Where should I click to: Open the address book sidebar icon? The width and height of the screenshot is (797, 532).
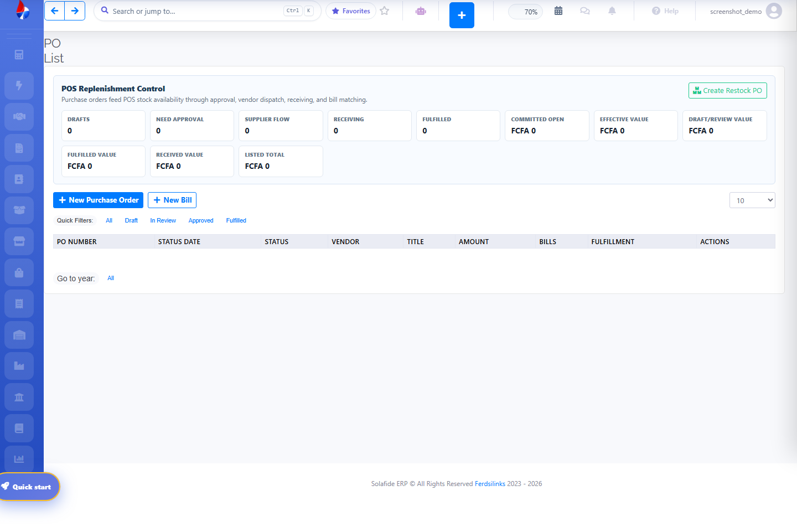click(19, 179)
